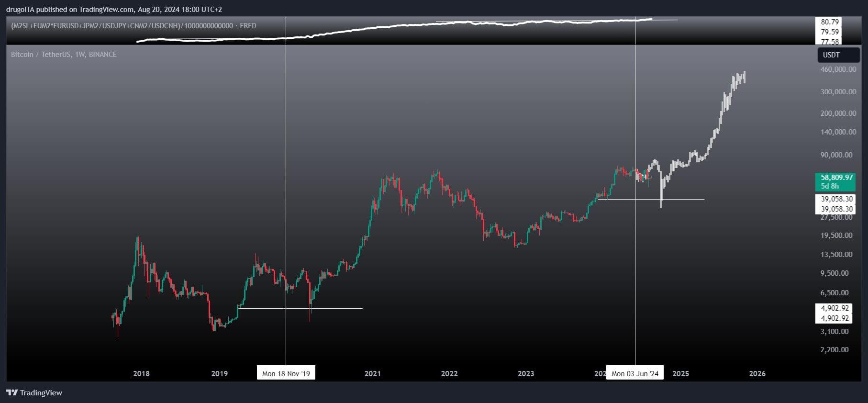Click the drugoITA published on TradingView.com header
Image resolution: width=868 pixels, height=403 pixels.
pyautogui.click(x=114, y=9)
